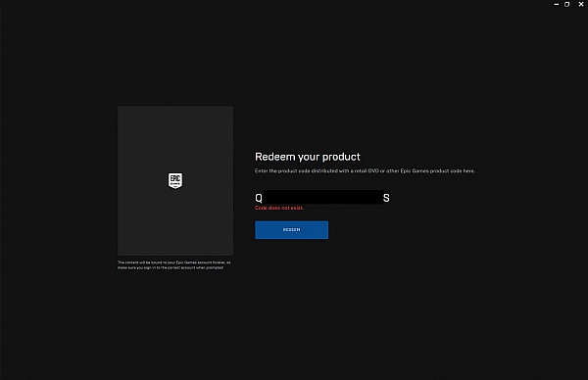
Task: Restore down the launcher window
Action: (567, 4)
